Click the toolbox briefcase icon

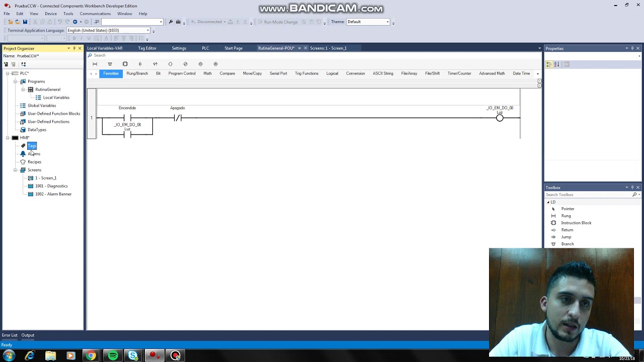coord(178,22)
